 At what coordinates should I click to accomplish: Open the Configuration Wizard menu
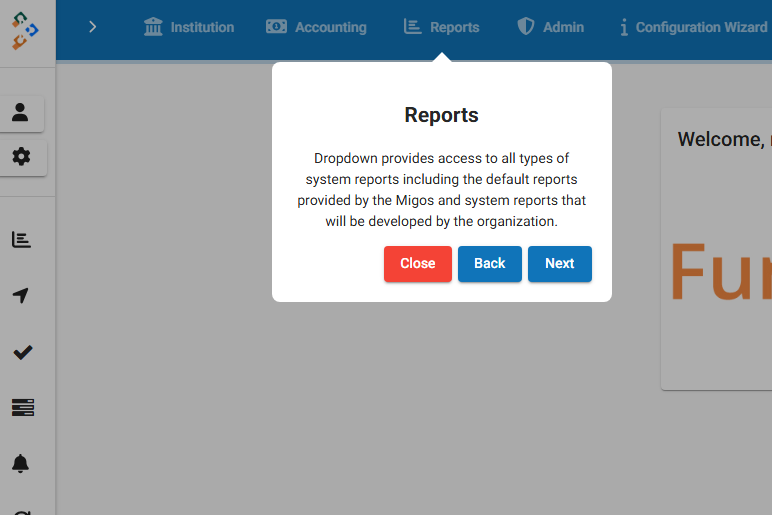click(693, 27)
